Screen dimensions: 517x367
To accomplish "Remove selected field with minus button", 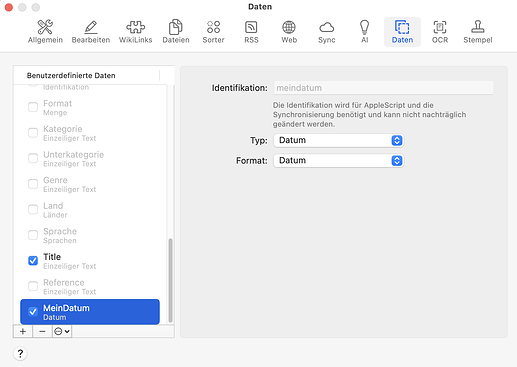I will [42, 331].
